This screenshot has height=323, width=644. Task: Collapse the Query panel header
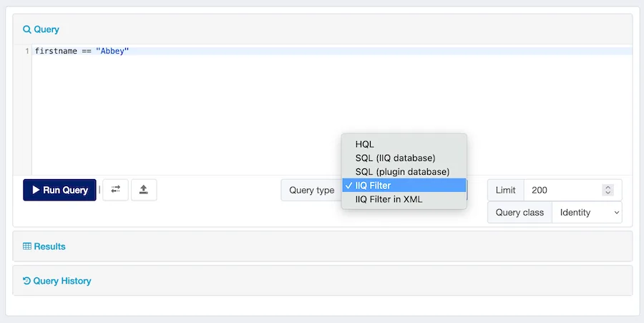tap(41, 29)
